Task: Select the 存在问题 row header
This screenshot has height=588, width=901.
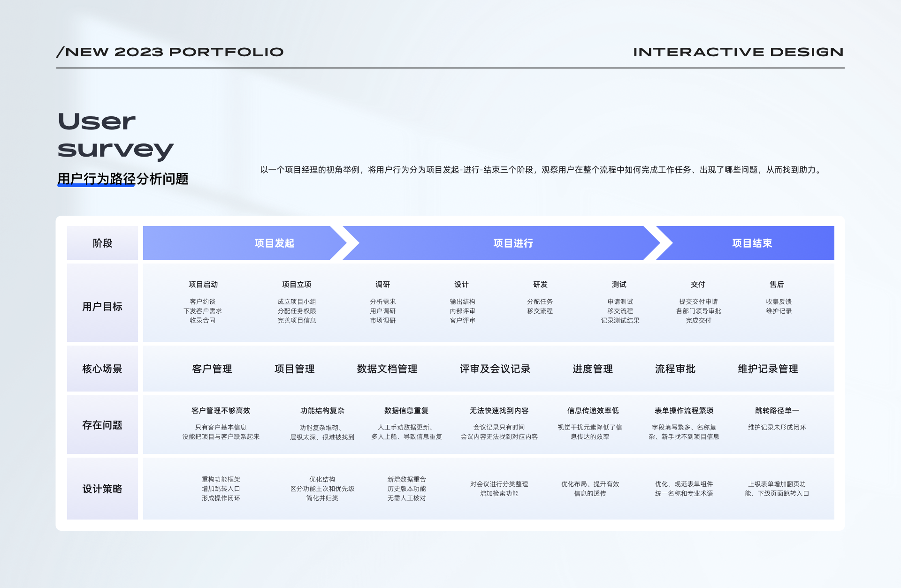Action: point(102,425)
